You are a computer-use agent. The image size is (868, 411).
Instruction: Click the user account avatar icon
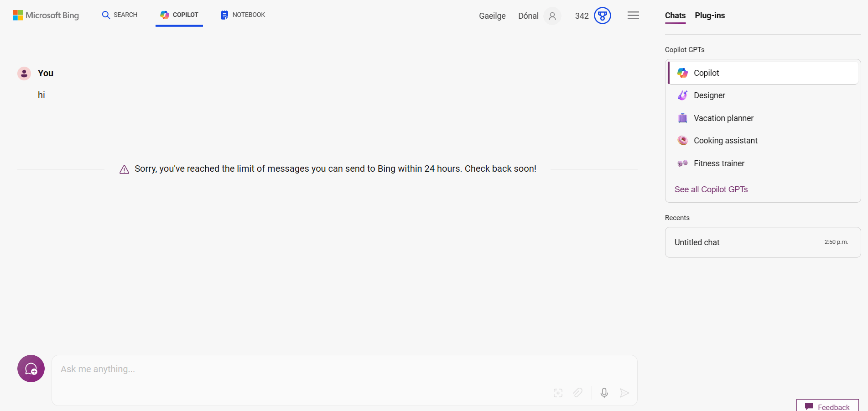552,16
